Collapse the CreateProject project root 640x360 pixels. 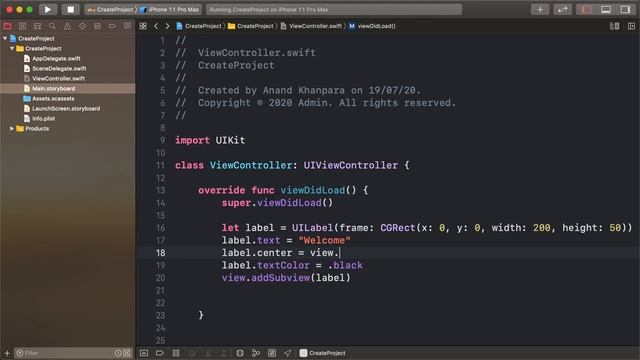pyautogui.click(x=5, y=38)
